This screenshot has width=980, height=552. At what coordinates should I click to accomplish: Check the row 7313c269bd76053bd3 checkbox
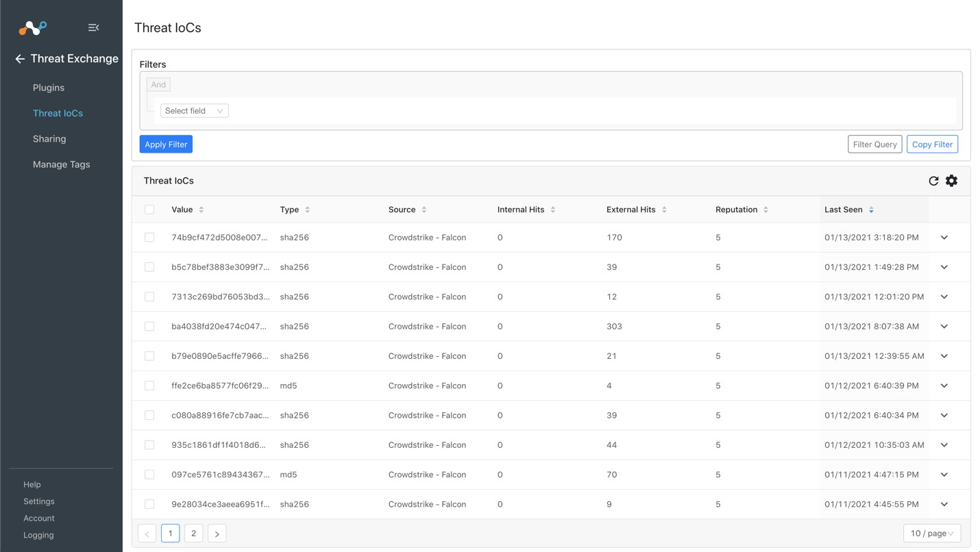point(149,297)
